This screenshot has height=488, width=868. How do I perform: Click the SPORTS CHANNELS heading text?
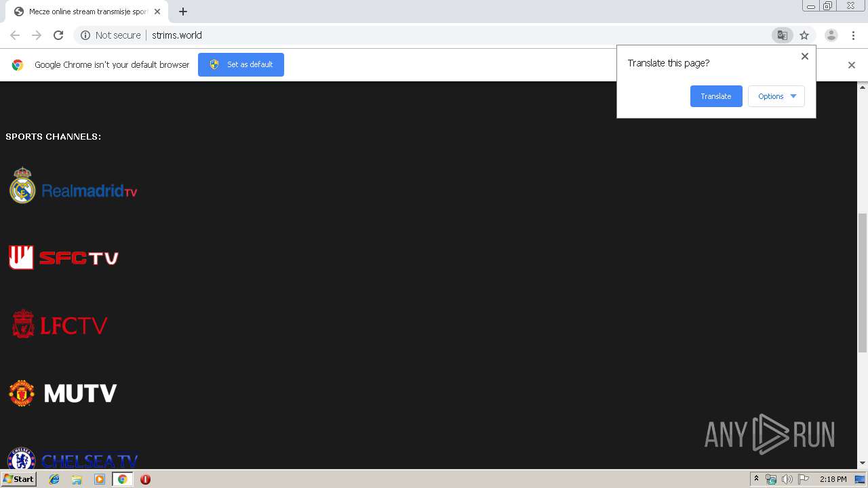54,137
